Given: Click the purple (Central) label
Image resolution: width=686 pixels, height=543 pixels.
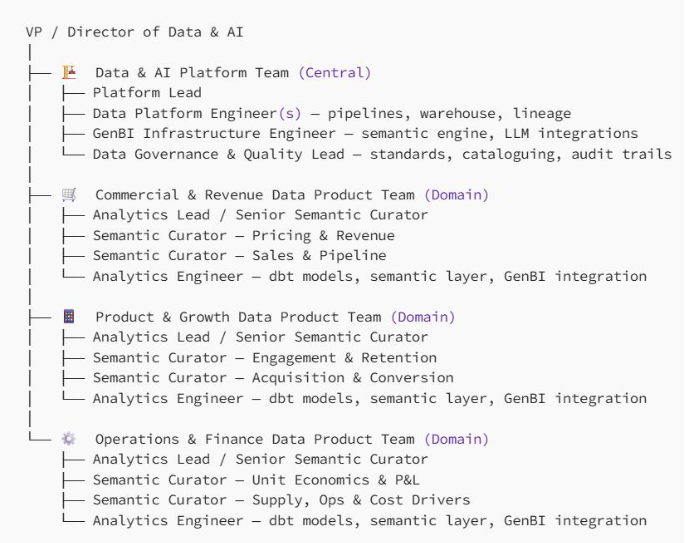Looking at the screenshot, I should coord(335,73).
